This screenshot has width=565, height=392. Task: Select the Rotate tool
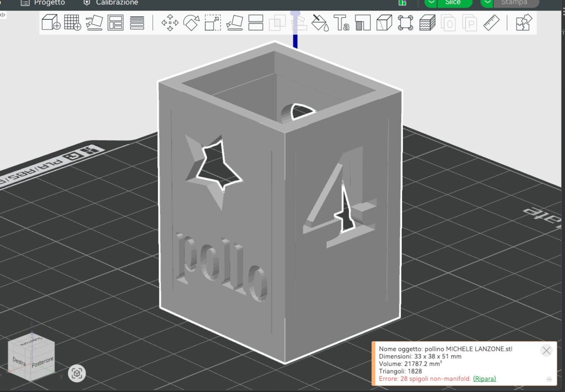[191, 23]
